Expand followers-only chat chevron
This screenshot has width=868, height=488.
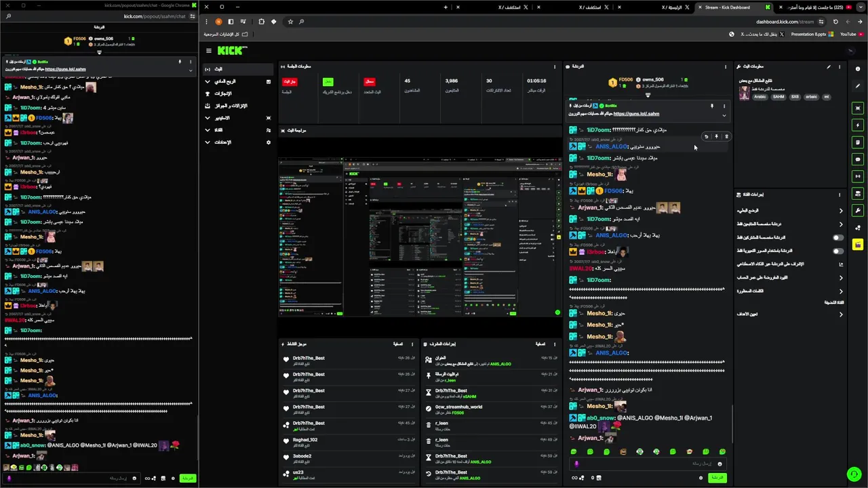coord(841,224)
